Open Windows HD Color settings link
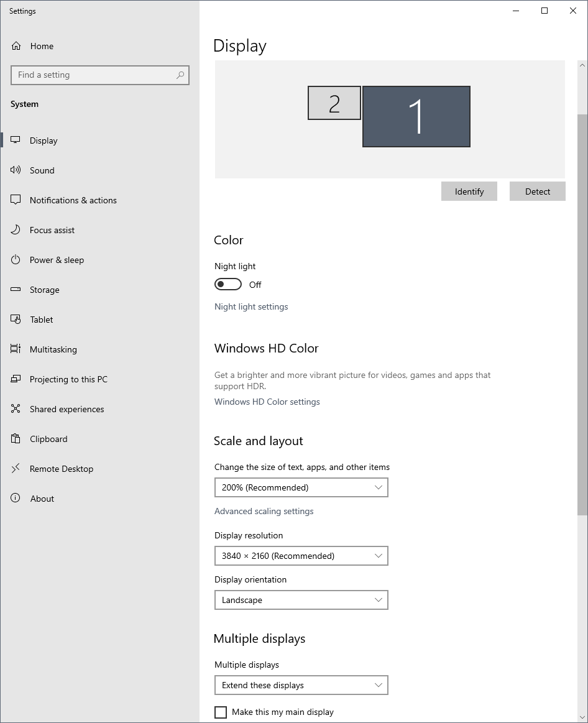 267,402
